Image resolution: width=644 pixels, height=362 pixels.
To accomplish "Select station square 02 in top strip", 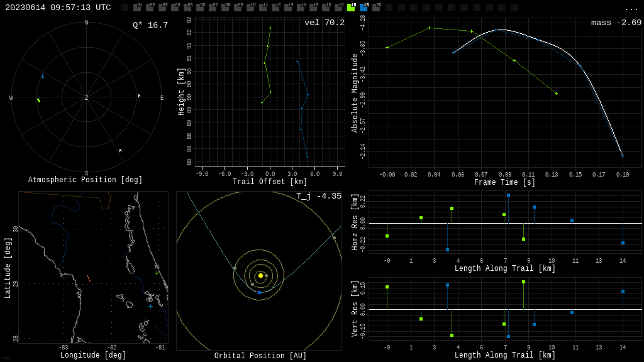I will coord(150,8).
